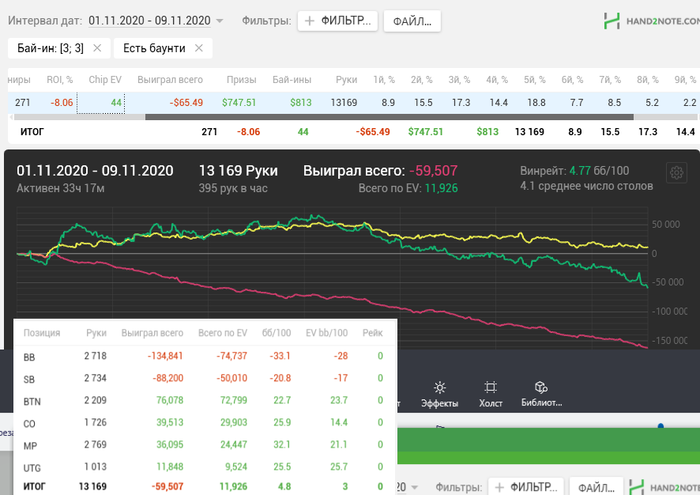700x495 pixels.
Task: Click the ИТОГ label in tournaments table
Action: pos(32,132)
